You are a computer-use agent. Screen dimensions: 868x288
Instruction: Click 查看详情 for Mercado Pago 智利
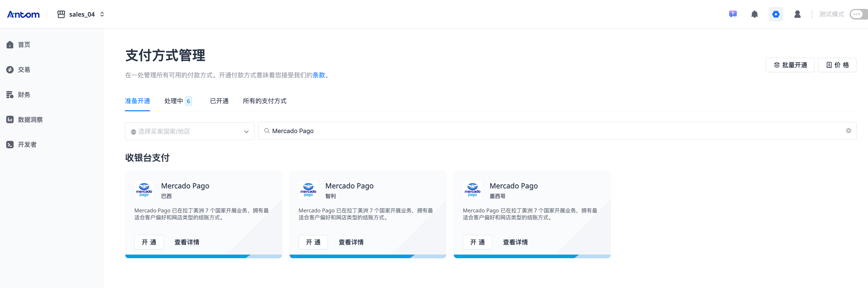point(351,242)
